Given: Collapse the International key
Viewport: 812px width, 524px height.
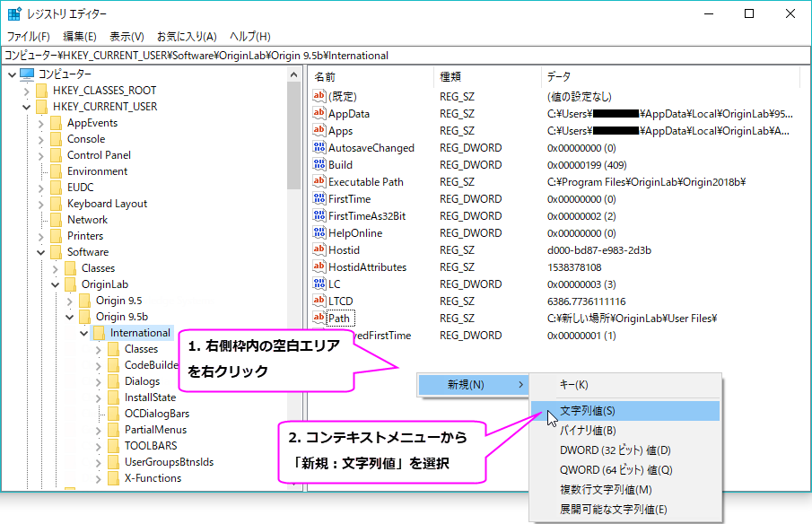Looking at the screenshot, I should coord(84,334).
